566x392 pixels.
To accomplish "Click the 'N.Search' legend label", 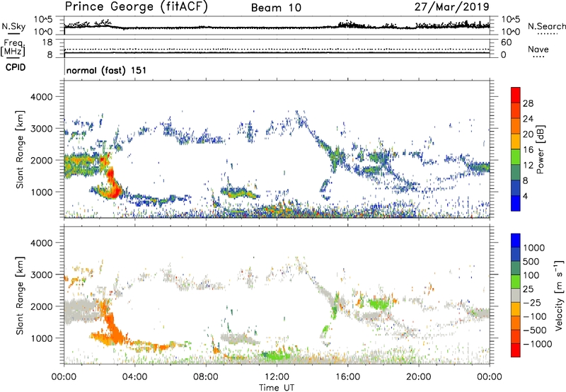I will click(546, 26).
